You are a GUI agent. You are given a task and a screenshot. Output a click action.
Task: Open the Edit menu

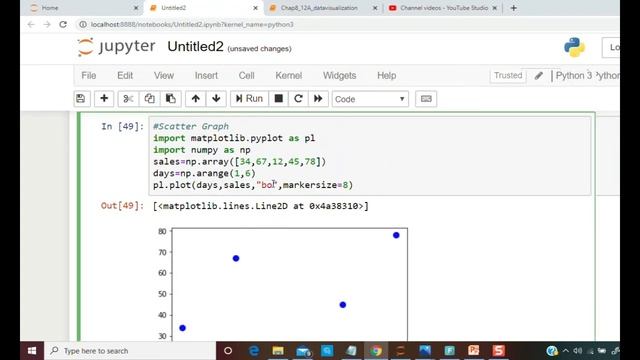[125, 76]
